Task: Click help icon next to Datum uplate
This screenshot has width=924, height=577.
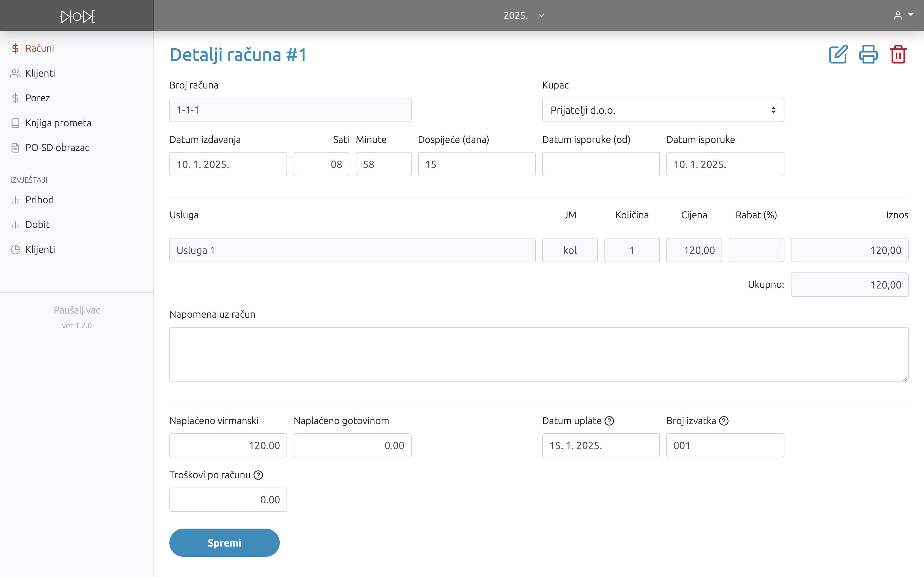Action: [x=609, y=421]
